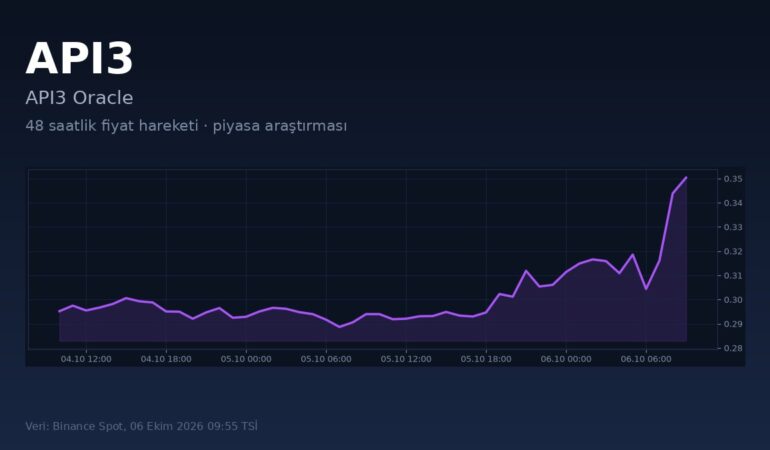
Task: Click the 0.28 y-axis label
Action: (733, 348)
